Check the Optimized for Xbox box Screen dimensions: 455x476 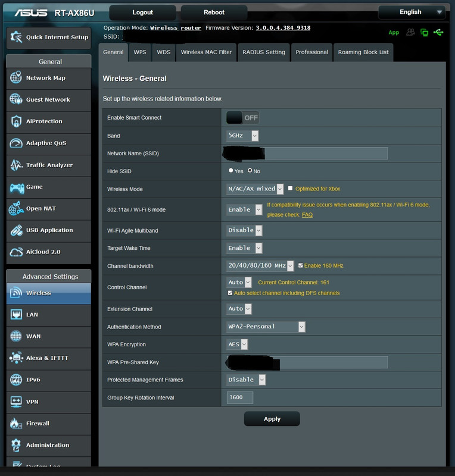pos(290,189)
